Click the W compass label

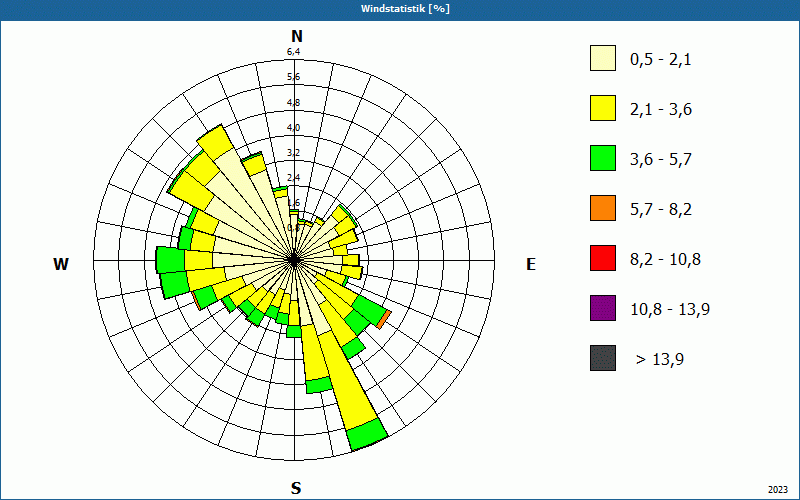coord(61,264)
